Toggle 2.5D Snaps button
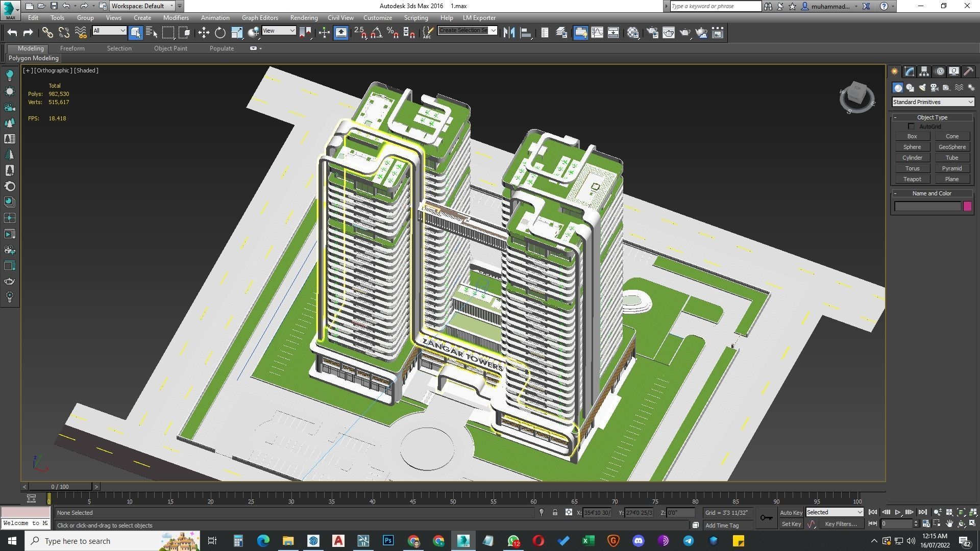 point(360,33)
